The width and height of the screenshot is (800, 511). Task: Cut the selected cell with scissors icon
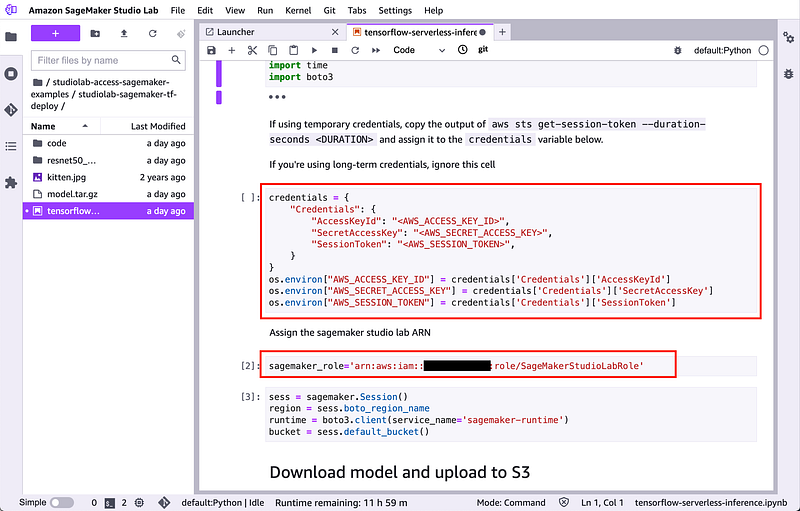252,50
